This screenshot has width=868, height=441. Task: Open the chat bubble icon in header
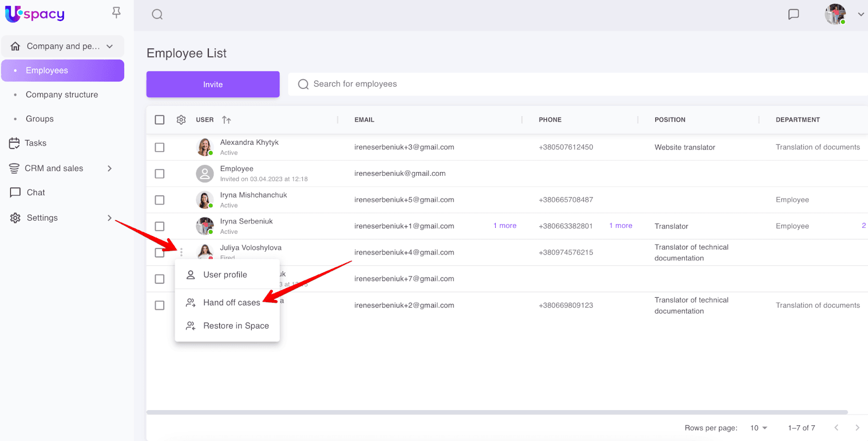(x=793, y=15)
